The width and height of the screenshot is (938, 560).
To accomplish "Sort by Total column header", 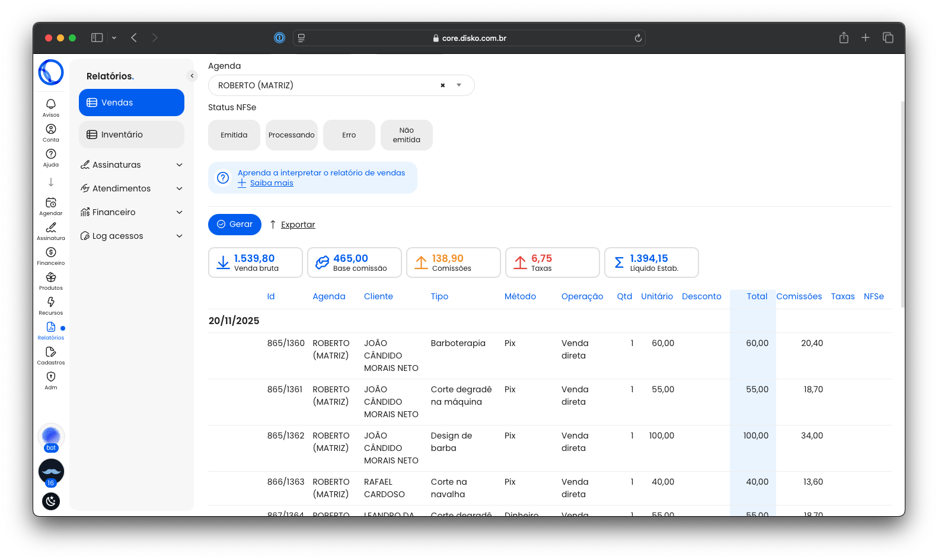I will [x=757, y=296].
